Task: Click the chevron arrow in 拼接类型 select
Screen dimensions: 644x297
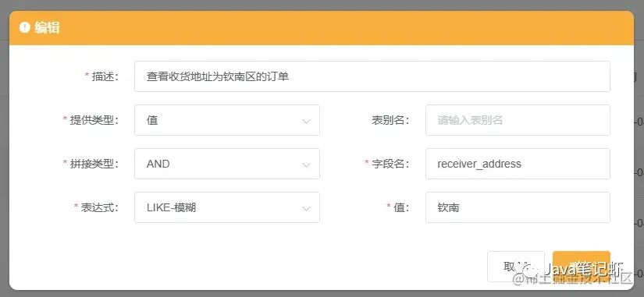Action: pos(306,165)
